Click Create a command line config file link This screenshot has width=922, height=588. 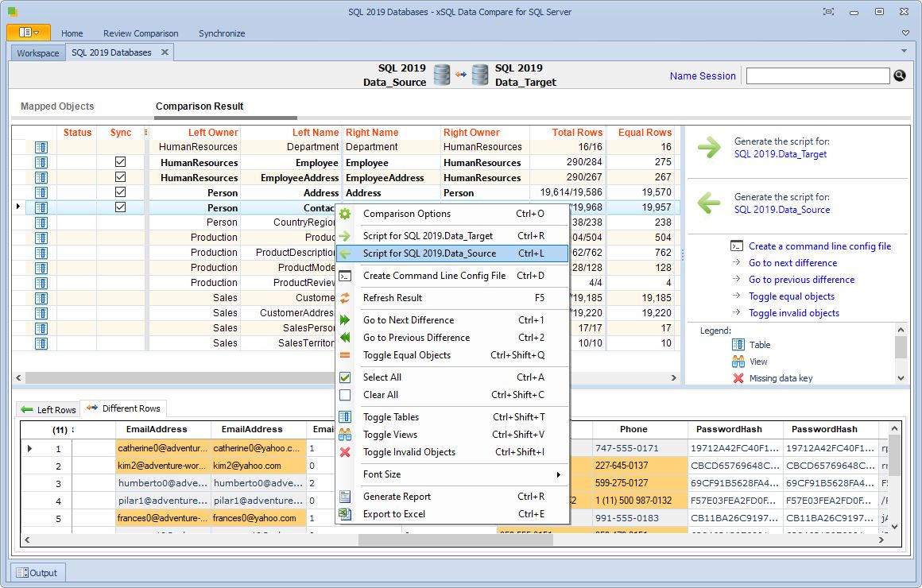[819, 246]
